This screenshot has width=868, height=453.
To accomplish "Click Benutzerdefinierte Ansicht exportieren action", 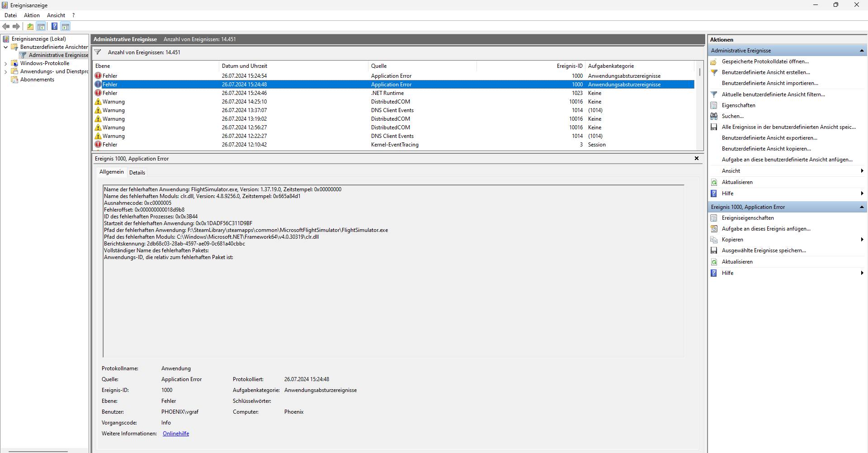I will (769, 138).
